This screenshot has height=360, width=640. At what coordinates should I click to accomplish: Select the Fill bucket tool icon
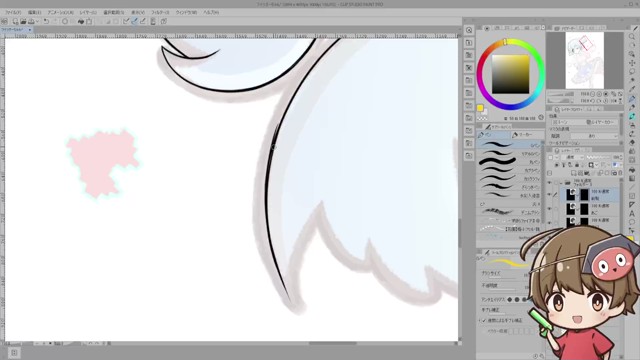[x=632, y=169]
